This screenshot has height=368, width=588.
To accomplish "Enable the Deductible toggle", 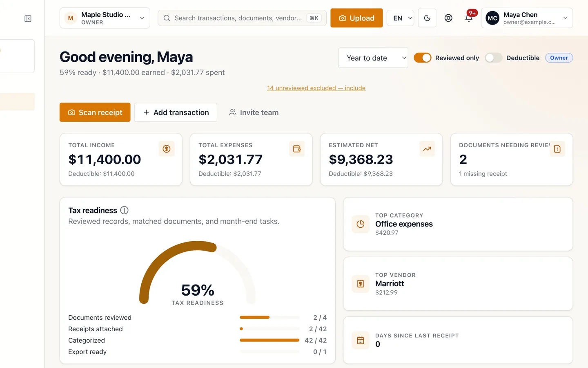I will point(494,58).
